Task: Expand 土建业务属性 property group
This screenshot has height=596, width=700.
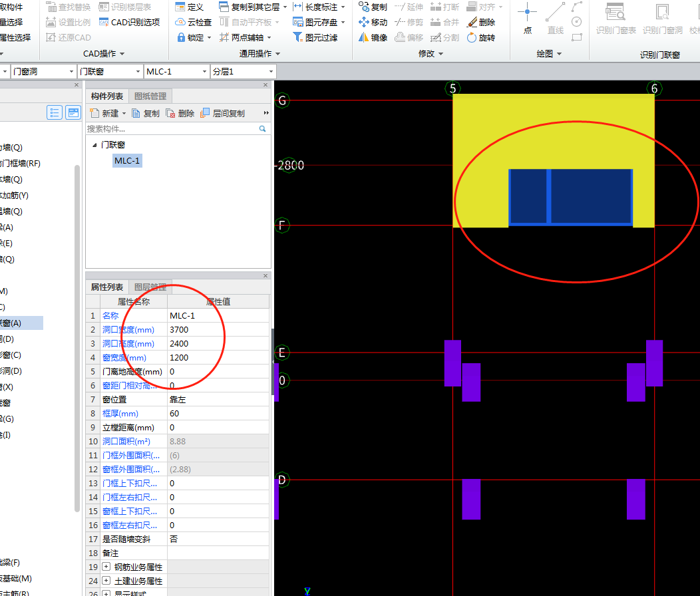Action: 106,581
